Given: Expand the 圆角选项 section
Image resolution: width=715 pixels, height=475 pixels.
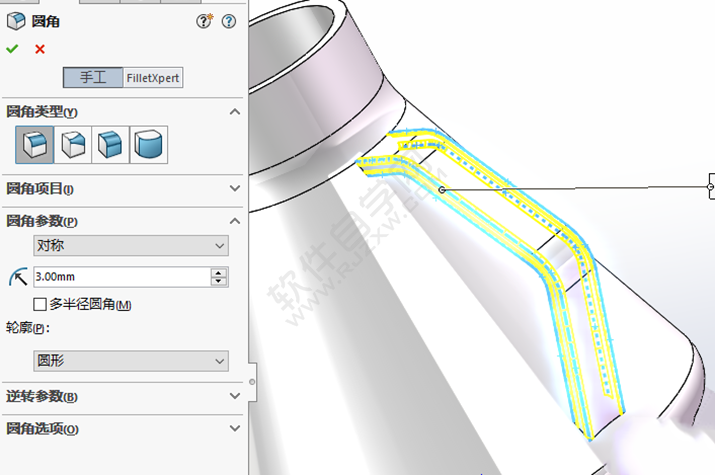Looking at the screenshot, I should (x=235, y=429).
